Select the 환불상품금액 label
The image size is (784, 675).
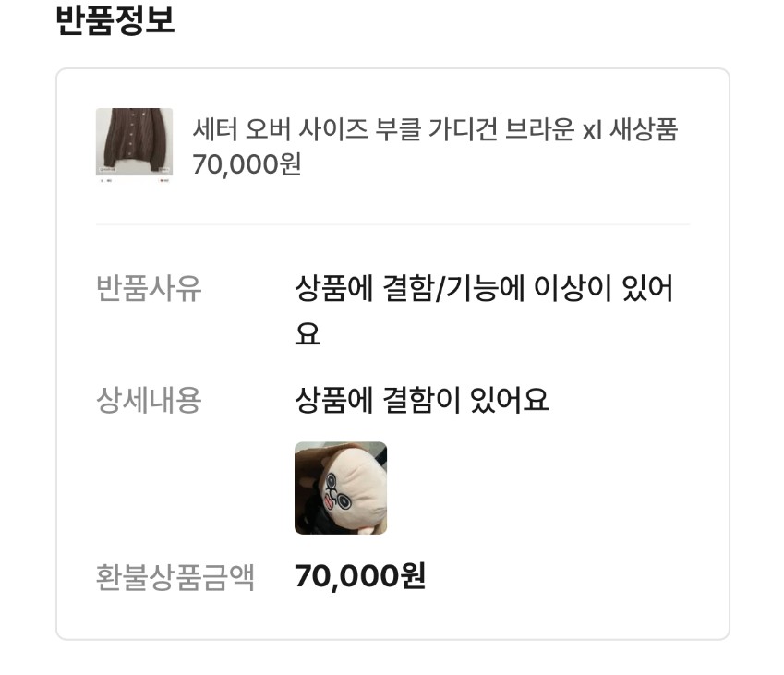tap(175, 577)
